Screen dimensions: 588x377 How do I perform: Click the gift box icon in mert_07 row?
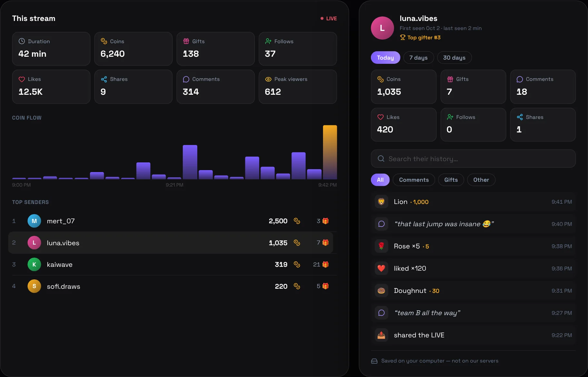click(x=326, y=221)
